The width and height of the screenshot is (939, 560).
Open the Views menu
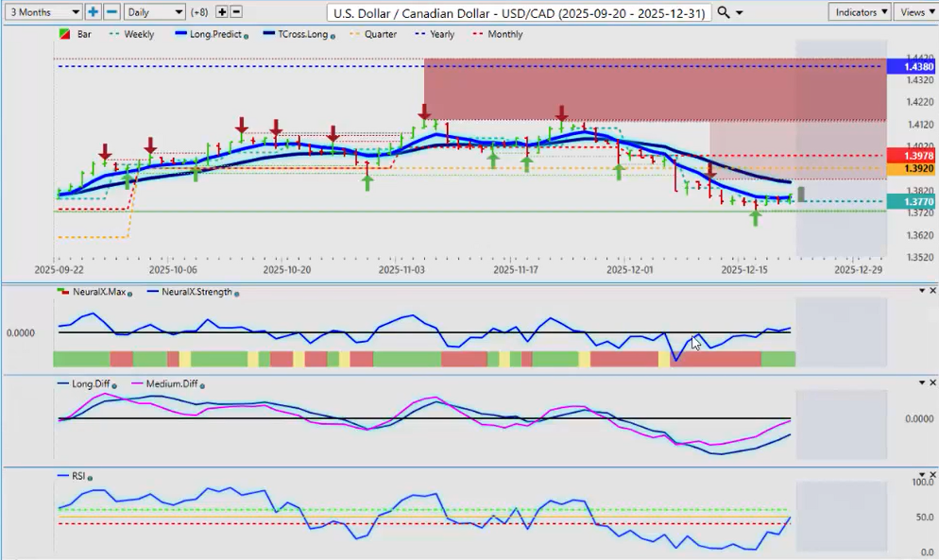(x=915, y=12)
